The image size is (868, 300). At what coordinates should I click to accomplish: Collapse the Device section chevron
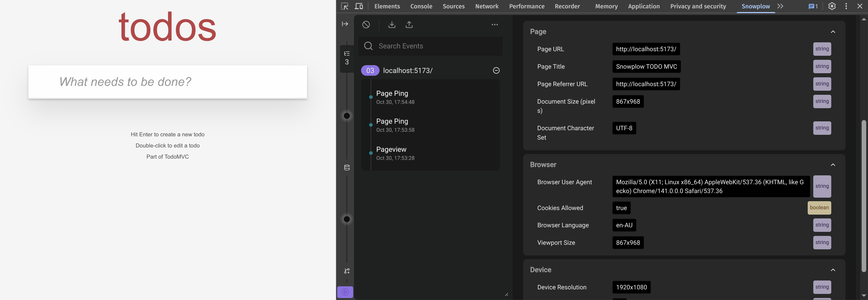click(x=833, y=270)
